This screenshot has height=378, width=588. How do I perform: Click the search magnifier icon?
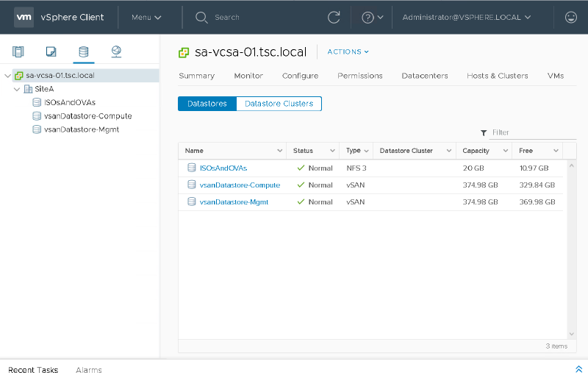click(201, 17)
